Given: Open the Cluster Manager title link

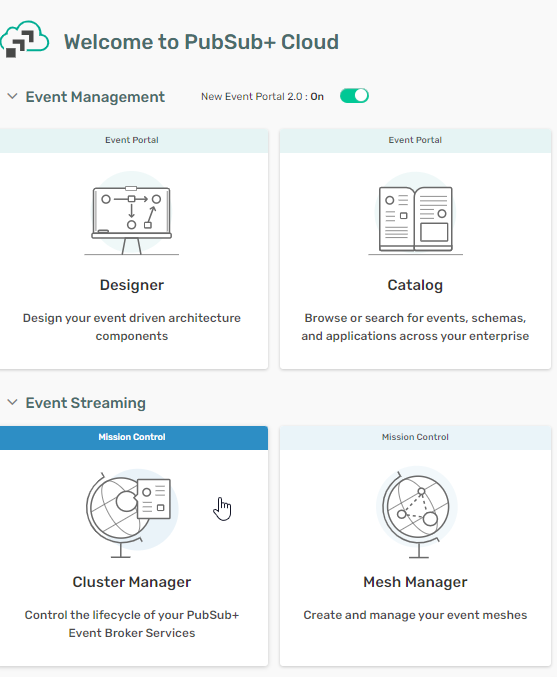Looking at the screenshot, I should tap(132, 582).
